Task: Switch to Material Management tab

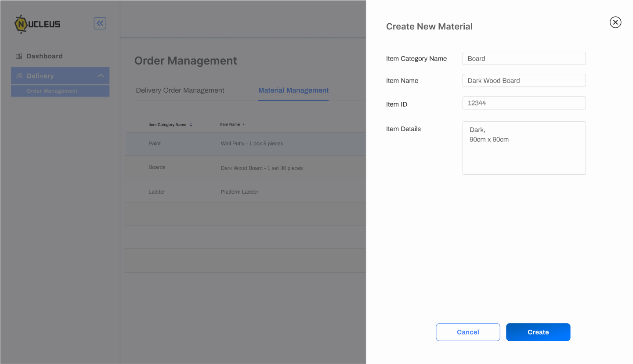Action: pyautogui.click(x=293, y=90)
